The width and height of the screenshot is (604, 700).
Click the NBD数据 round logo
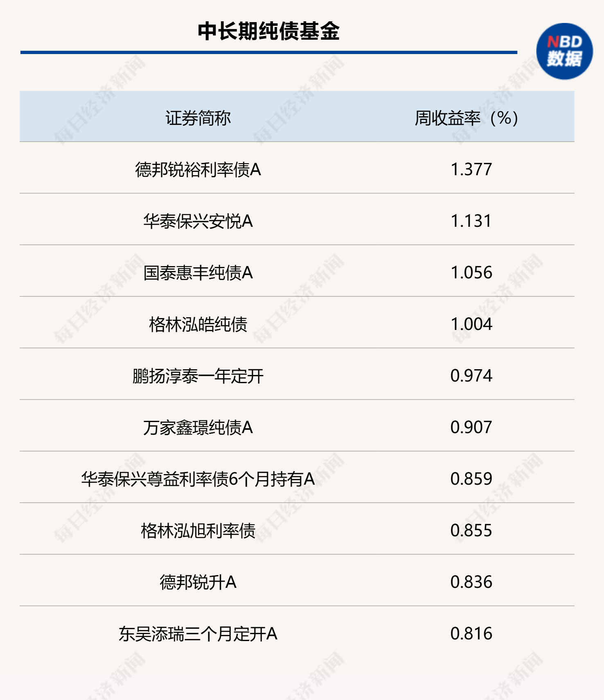(564, 51)
